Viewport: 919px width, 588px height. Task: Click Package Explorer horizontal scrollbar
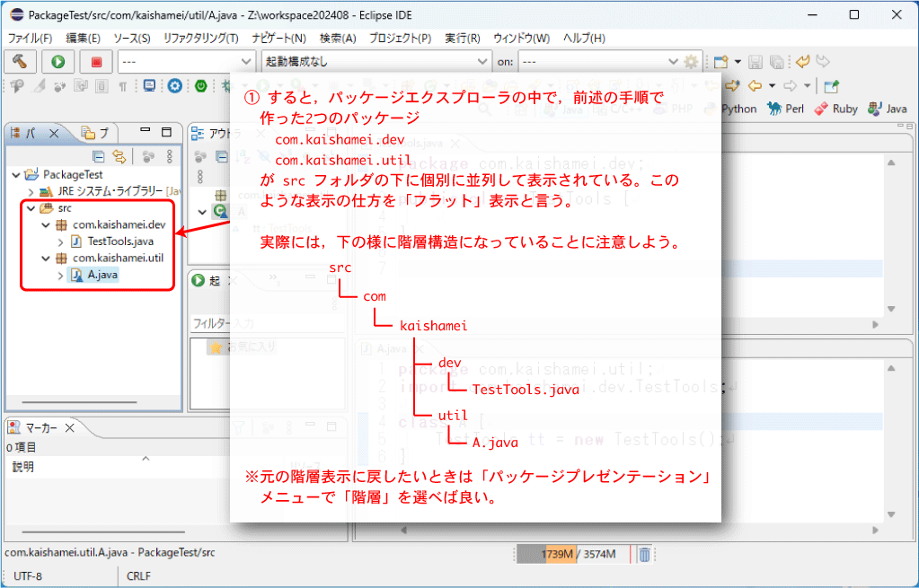tap(80, 403)
